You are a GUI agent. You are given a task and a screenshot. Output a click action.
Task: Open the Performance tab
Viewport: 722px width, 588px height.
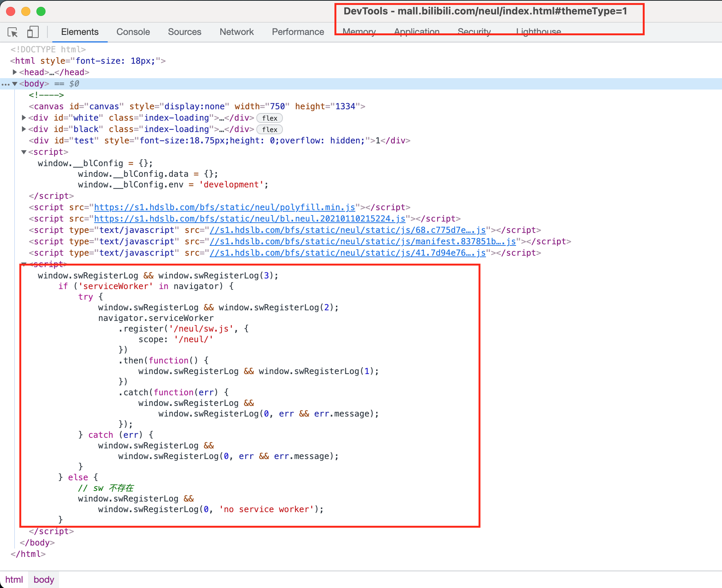pos(298,32)
